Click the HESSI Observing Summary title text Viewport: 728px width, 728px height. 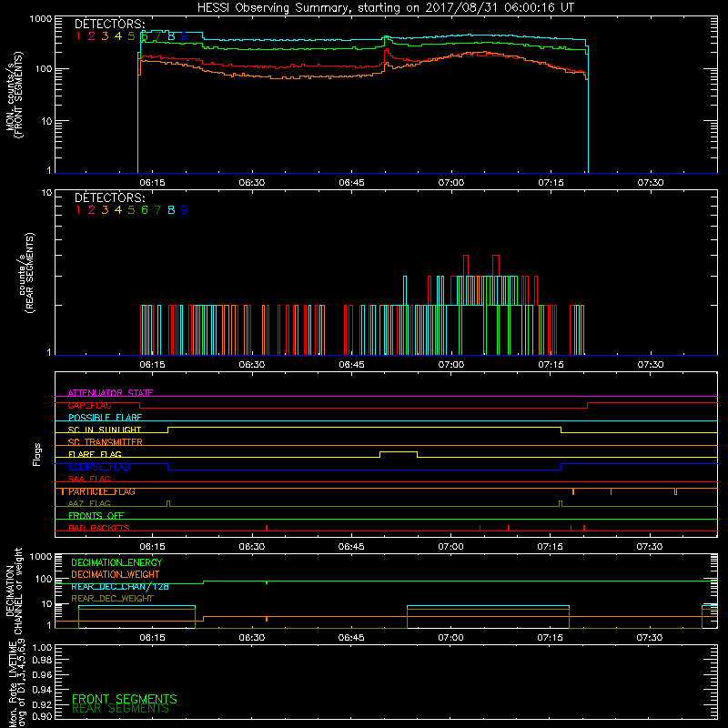point(385,8)
